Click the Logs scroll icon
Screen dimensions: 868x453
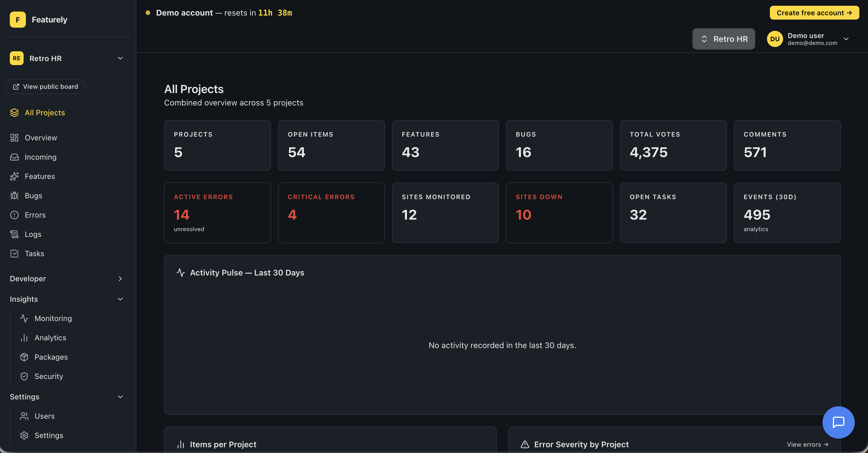pos(14,234)
